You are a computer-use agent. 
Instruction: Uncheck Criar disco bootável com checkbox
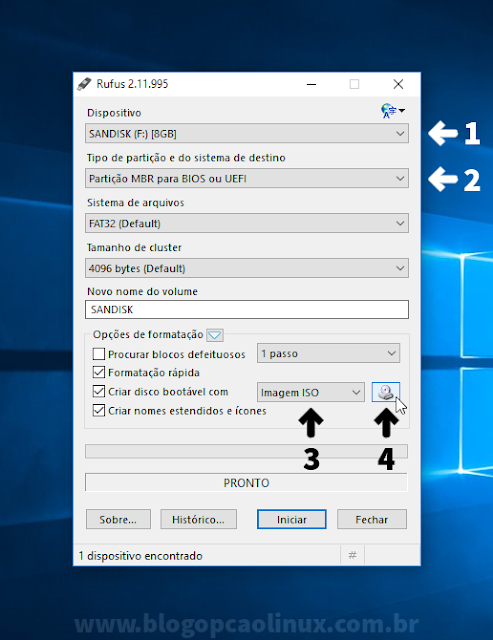[99, 391]
